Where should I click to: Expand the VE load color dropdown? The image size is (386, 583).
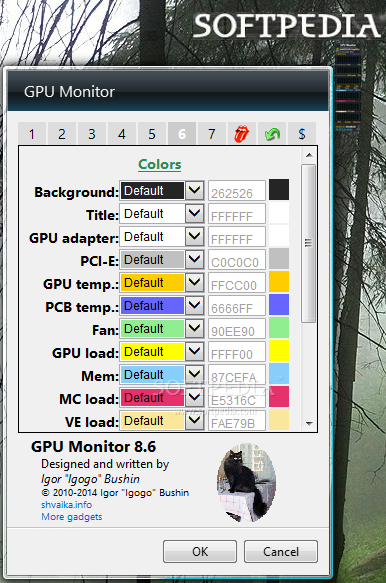point(194,421)
